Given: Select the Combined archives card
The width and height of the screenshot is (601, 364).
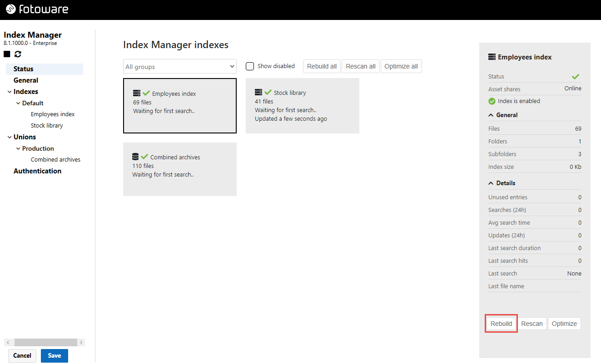Looking at the screenshot, I should pos(180,169).
